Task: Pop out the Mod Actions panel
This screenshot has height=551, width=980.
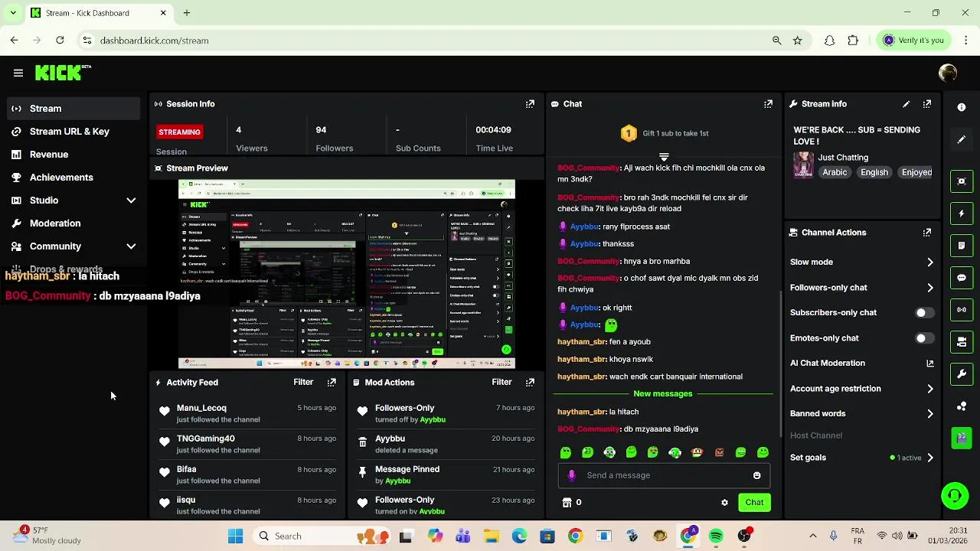Action: tap(530, 383)
